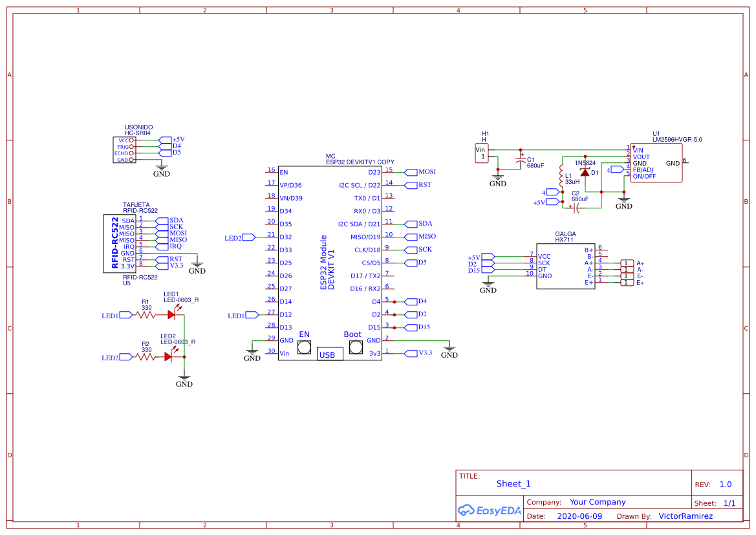Select the U1 LM2596HVGR-5.0 regulator

(656, 164)
